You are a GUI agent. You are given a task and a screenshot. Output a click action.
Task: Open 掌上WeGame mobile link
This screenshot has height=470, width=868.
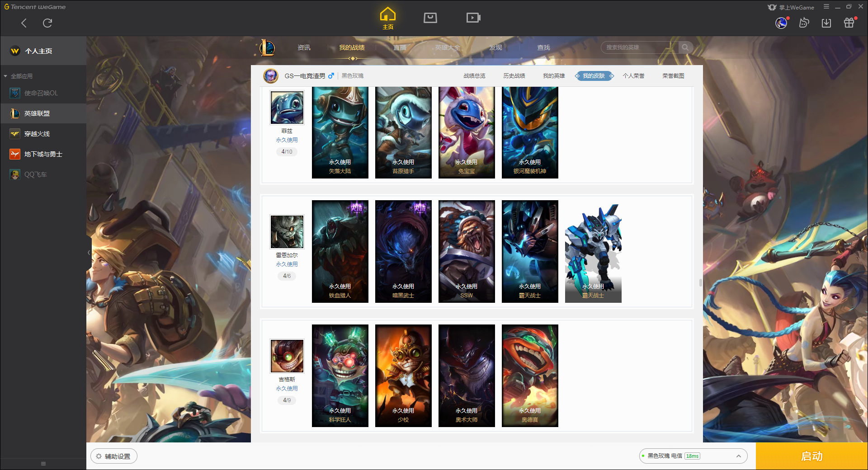tap(791, 7)
